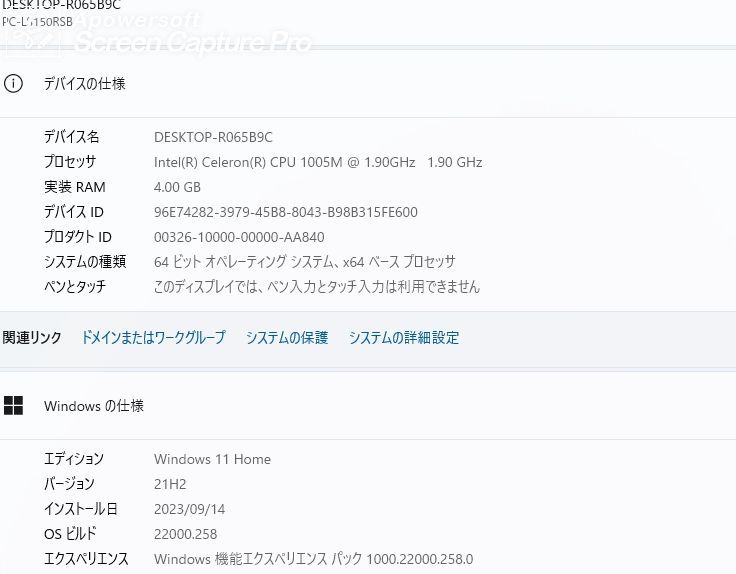Open the システムの保護 link
Viewport: 736px width, 574px height.
(x=287, y=337)
